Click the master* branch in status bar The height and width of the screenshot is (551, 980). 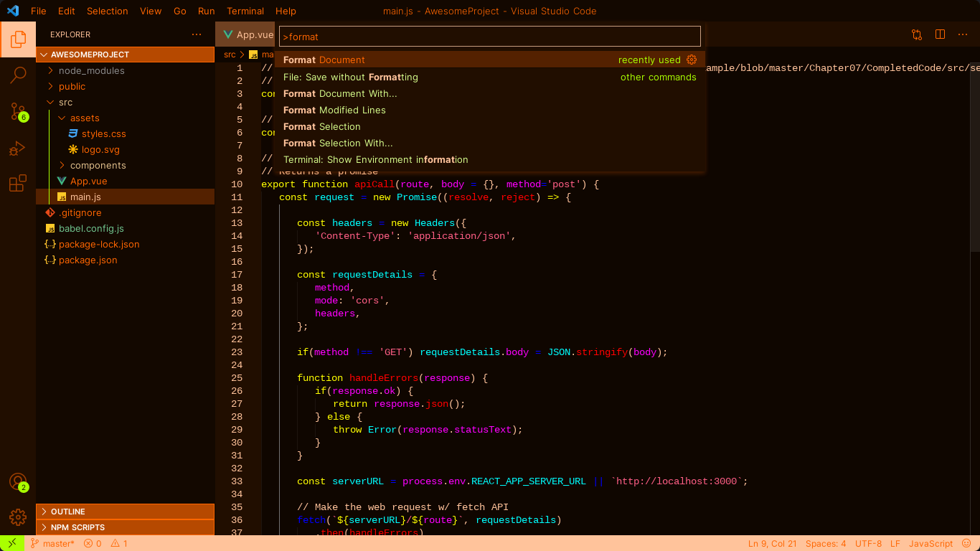(52, 543)
